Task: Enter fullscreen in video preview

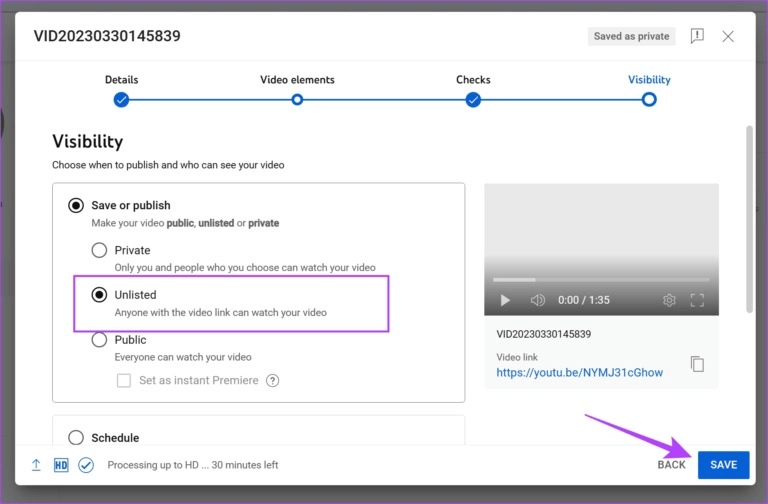Action: (x=698, y=300)
